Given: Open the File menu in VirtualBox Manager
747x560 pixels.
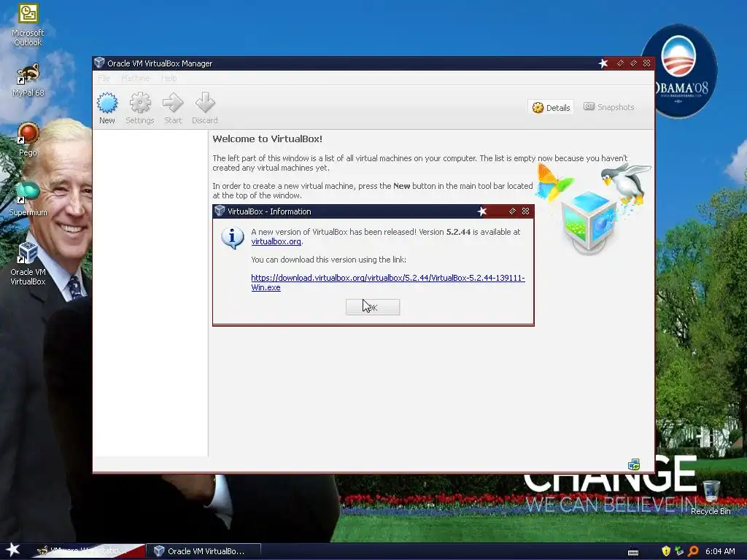Looking at the screenshot, I should coord(104,78).
